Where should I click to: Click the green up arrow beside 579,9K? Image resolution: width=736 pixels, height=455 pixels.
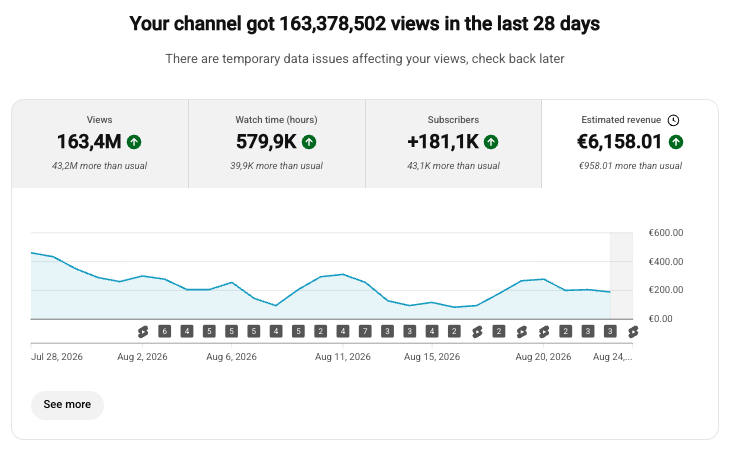point(309,142)
